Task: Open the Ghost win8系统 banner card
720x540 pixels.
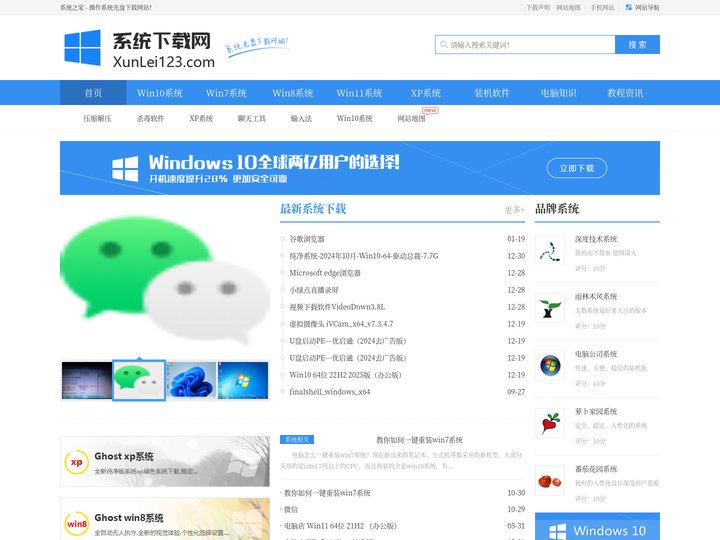Action: (x=165, y=519)
